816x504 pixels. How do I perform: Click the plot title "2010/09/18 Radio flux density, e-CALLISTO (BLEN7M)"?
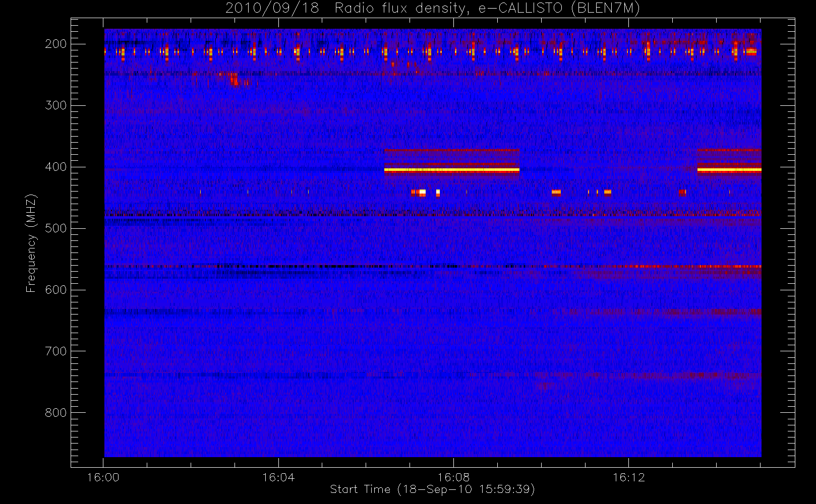point(433,9)
